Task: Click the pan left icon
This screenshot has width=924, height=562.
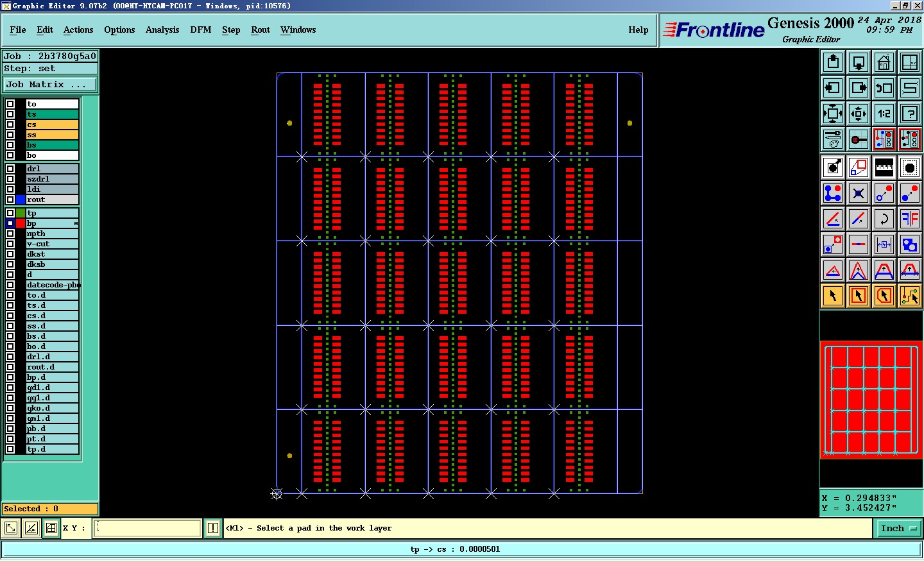Action: pyautogui.click(x=833, y=88)
